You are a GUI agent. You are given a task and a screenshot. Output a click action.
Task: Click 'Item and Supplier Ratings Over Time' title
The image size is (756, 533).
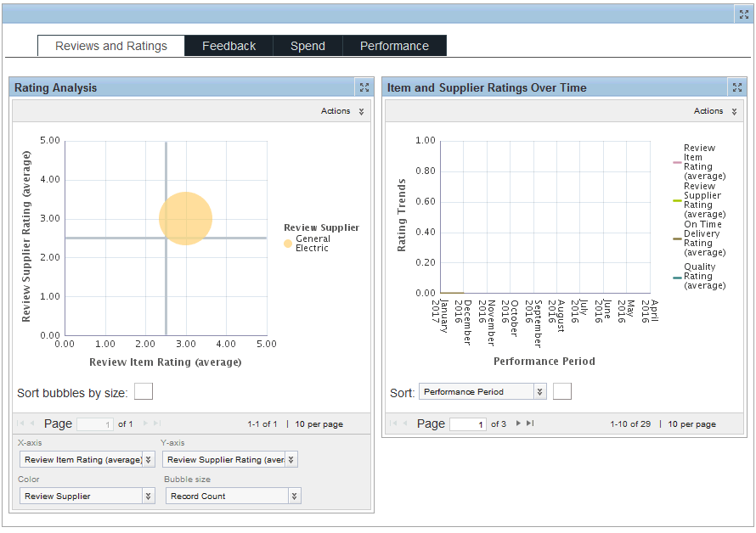pyautogui.click(x=487, y=87)
